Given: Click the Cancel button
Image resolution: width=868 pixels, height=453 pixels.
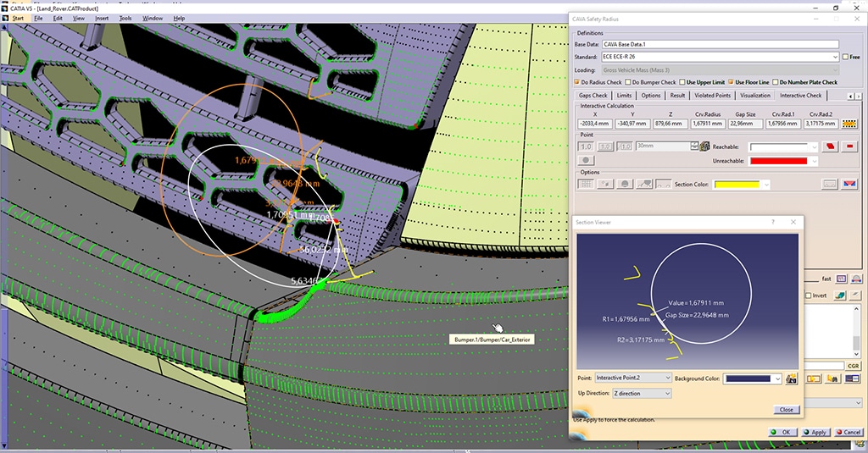Looking at the screenshot, I should pos(849,432).
